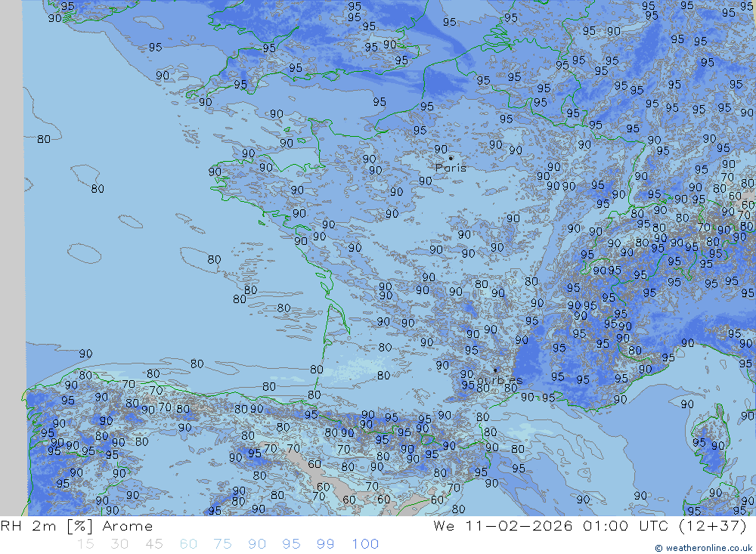The height and width of the screenshot is (554, 756).
Task: Click legend value 60 in scale
Action: 188,544
